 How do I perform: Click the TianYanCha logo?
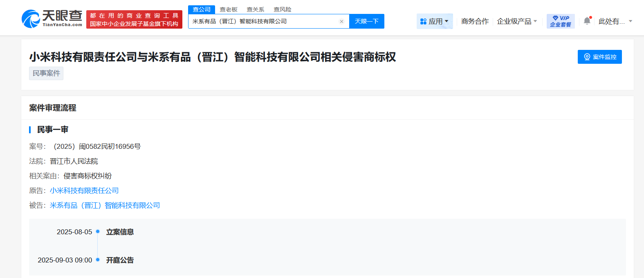pyautogui.click(x=52, y=19)
